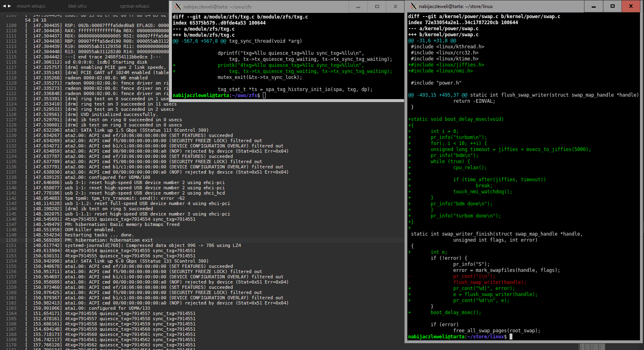Select the cgroup-setup.c tab
The image size is (644, 350).
[x=134, y=6]
